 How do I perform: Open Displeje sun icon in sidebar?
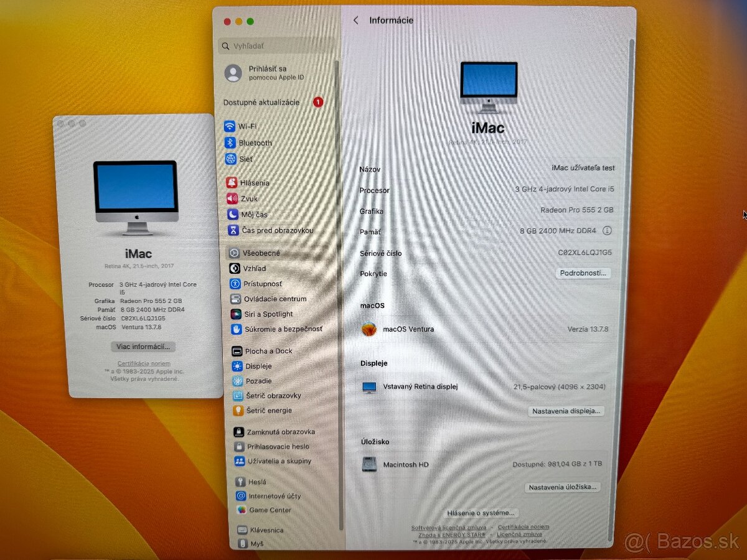click(x=237, y=366)
